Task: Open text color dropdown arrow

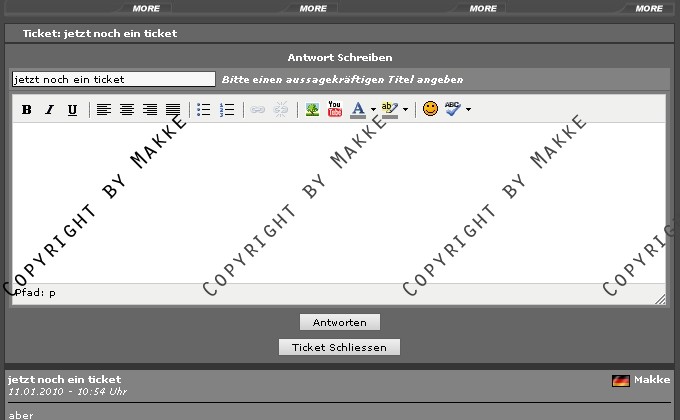Action: coord(373,110)
